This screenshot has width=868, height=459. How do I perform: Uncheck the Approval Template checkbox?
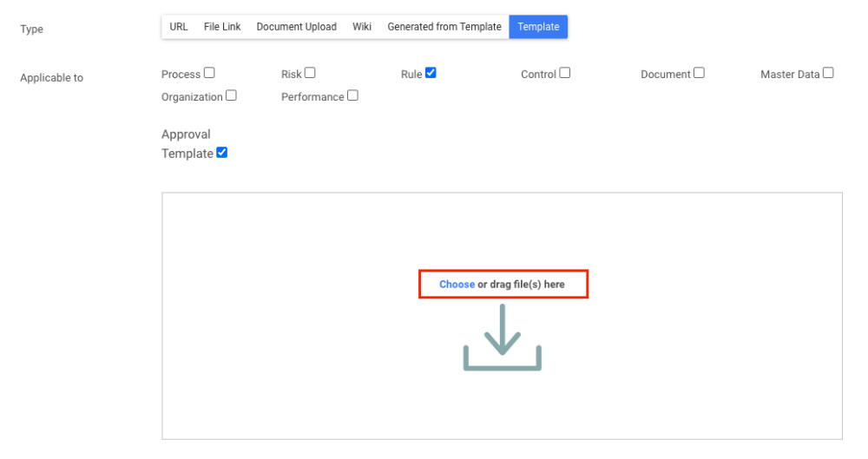(x=221, y=154)
